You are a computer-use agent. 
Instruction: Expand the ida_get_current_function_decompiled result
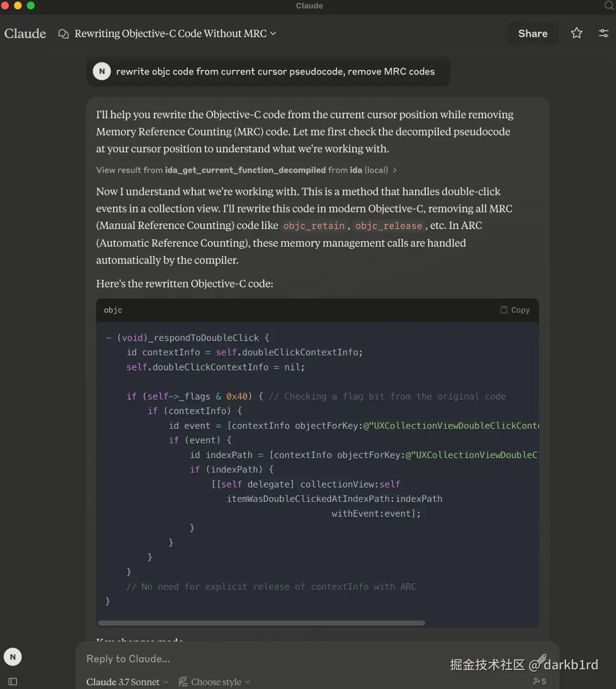[246, 170]
